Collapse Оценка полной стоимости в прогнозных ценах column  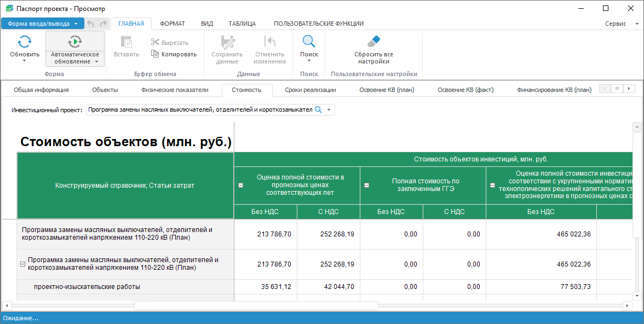tap(241, 185)
